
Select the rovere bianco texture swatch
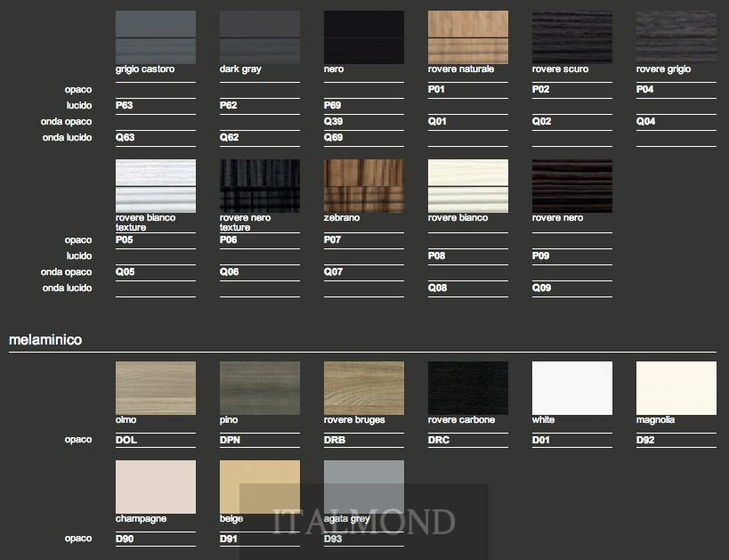(155, 186)
